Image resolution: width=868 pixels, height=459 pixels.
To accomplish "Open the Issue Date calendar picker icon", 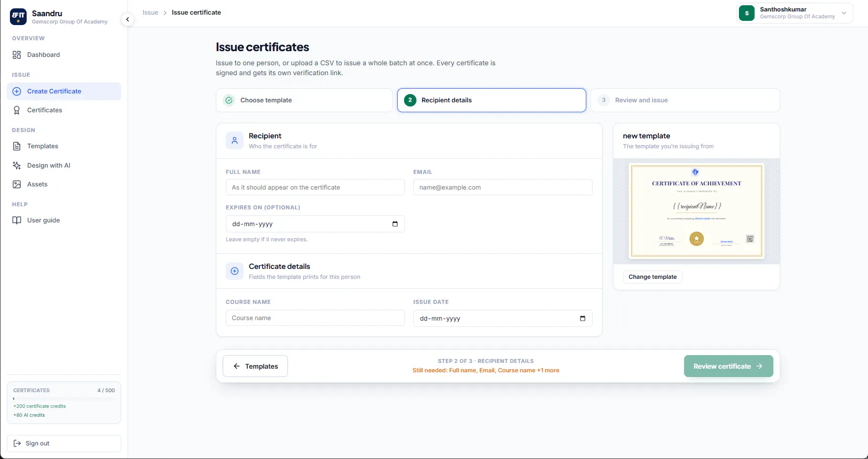I will (583, 319).
